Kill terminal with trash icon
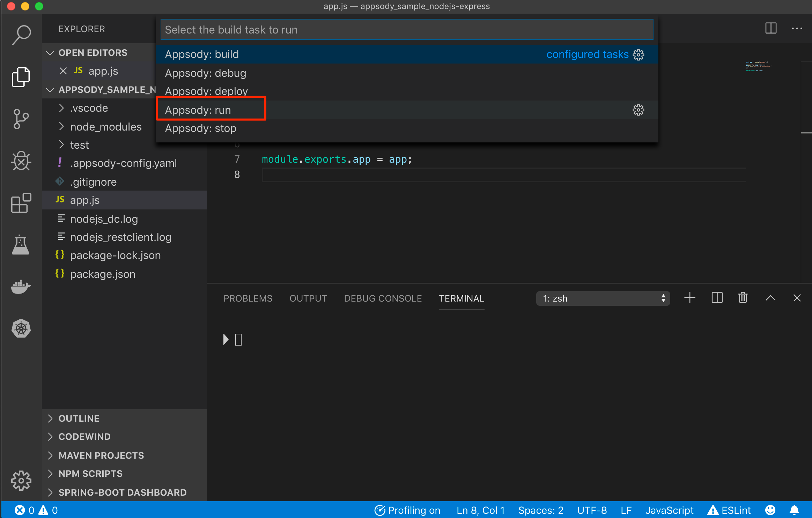Screen dimensions: 812x518 coord(743,298)
